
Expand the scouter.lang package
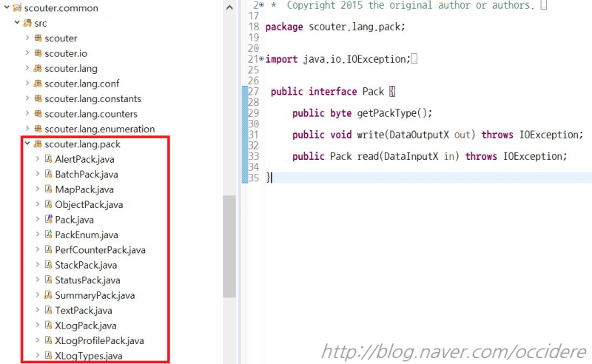(27, 68)
